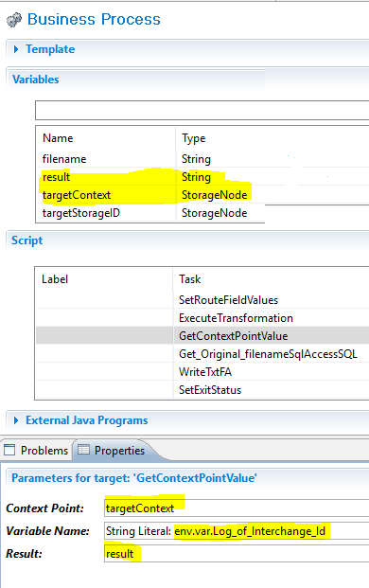This screenshot has height=588, width=369.
Task: Click the Variables section header
Action: click(x=36, y=80)
